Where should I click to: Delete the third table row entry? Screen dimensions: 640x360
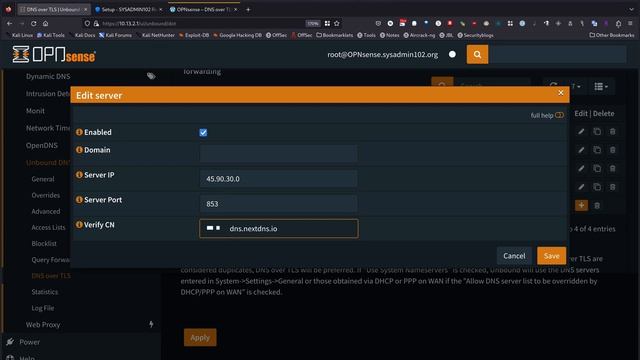[x=612, y=168]
